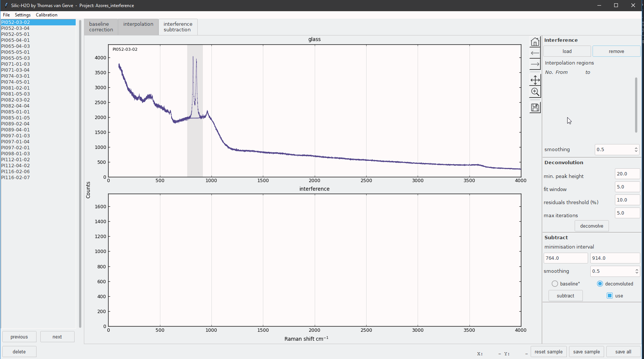This screenshot has width=644, height=359.
Task: Click the Home view reset icon
Action: click(535, 42)
